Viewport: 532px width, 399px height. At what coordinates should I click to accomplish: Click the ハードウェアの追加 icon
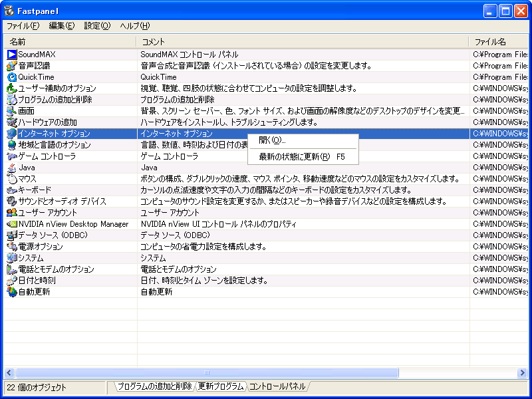[12, 122]
